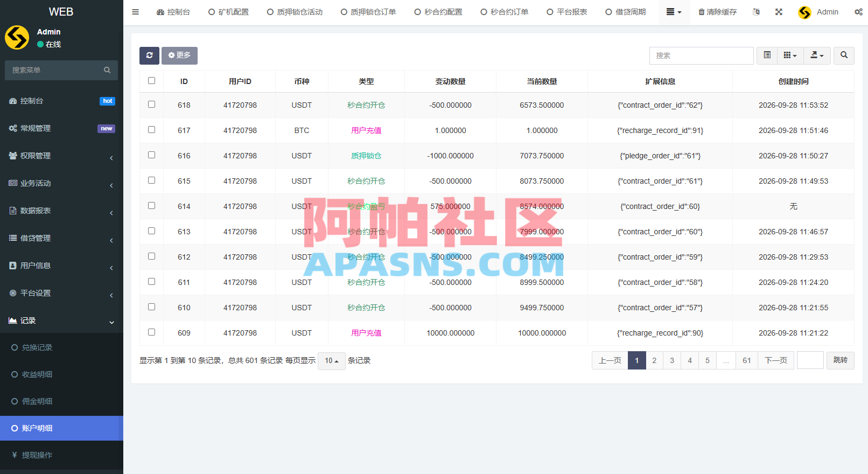This screenshot has height=474, width=868.
Task: Expand the 权限管理 sidebar menu
Action: (x=61, y=156)
